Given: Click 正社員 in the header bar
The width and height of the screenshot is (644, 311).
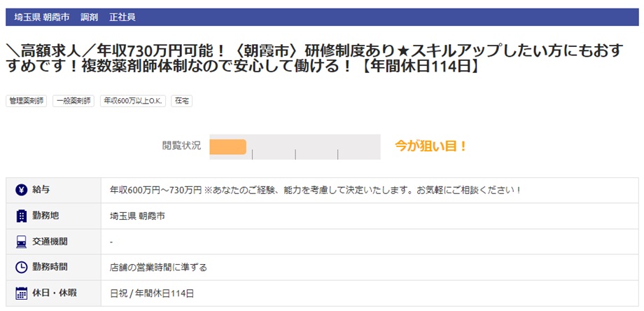Looking at the screenshot, I should click(122, 17).
